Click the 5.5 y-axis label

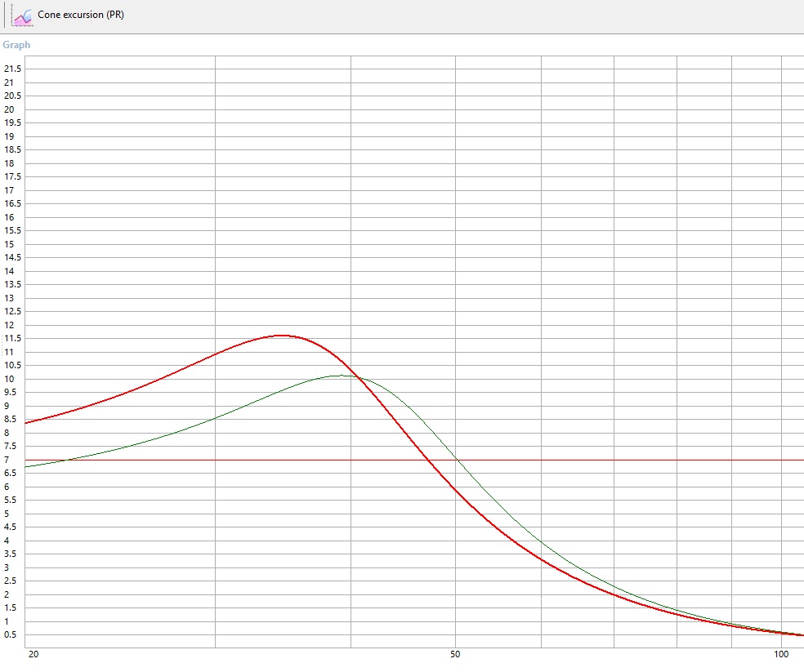click(11, 500)
